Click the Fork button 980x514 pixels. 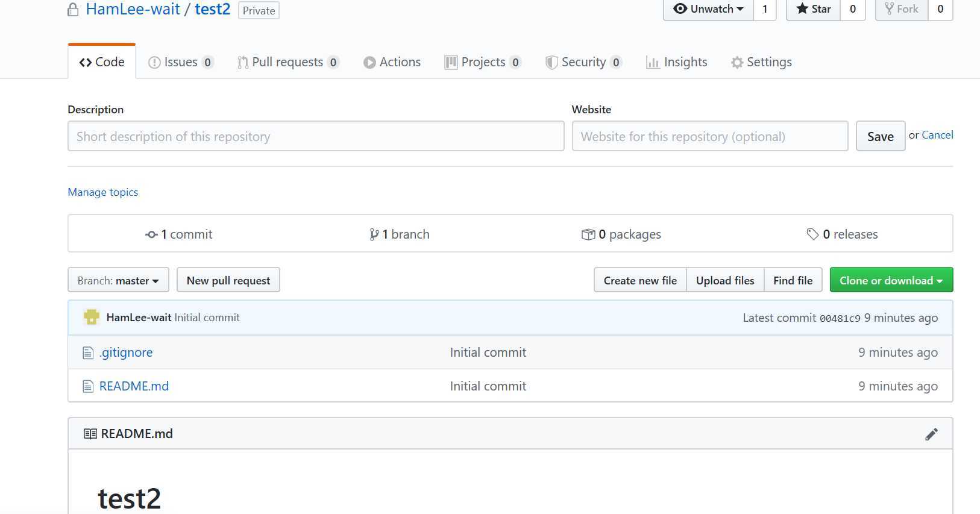click(902, 9)
